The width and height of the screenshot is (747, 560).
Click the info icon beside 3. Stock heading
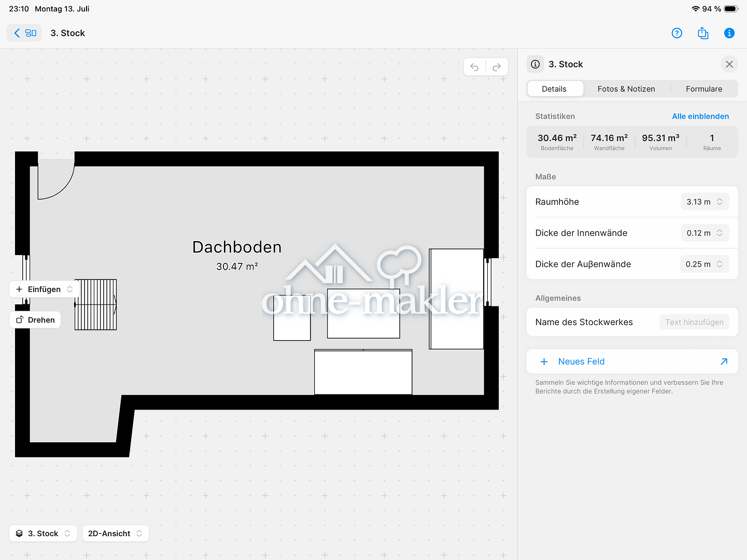(x=535, y=64)
